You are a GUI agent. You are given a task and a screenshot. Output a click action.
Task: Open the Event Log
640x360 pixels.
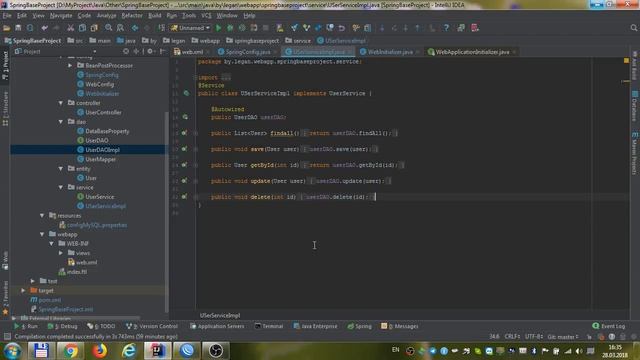pos(609,326)
